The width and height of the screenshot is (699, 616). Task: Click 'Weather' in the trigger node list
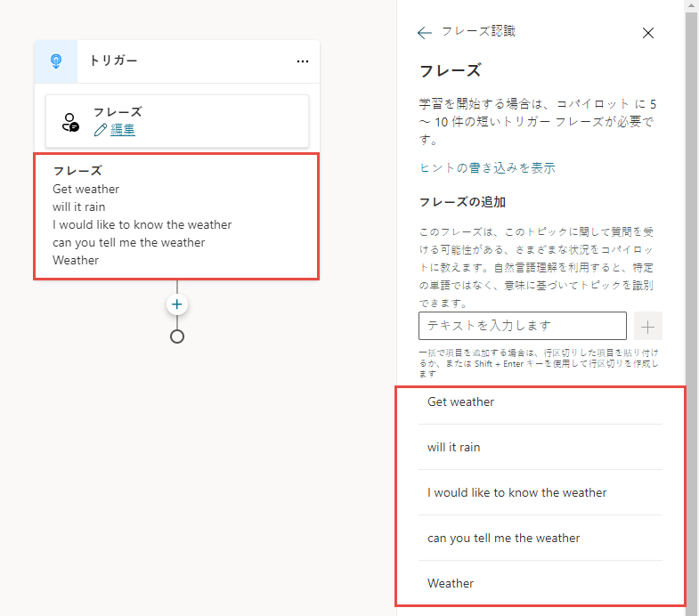pos(76,260)
